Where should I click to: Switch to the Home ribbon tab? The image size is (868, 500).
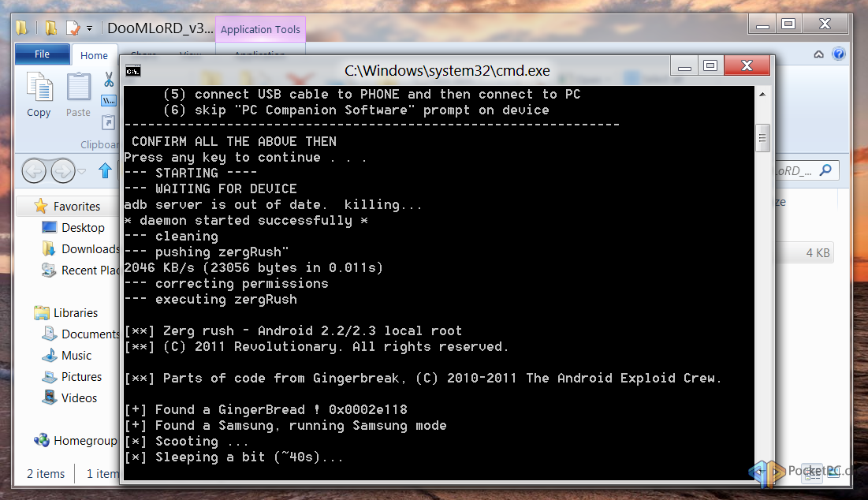(x=94, y=55)
